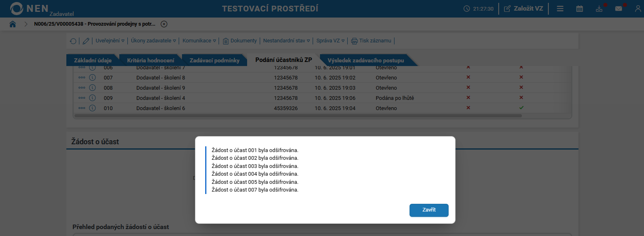Screen dimensions: 644x236
Task: Open the calendar icon in header
Action: coord(580,9)
